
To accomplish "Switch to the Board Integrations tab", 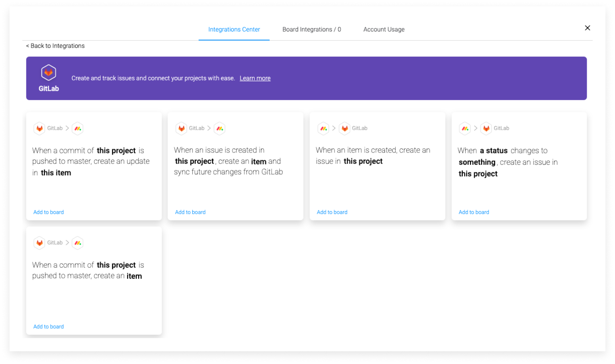I will [x=311, y=29].
